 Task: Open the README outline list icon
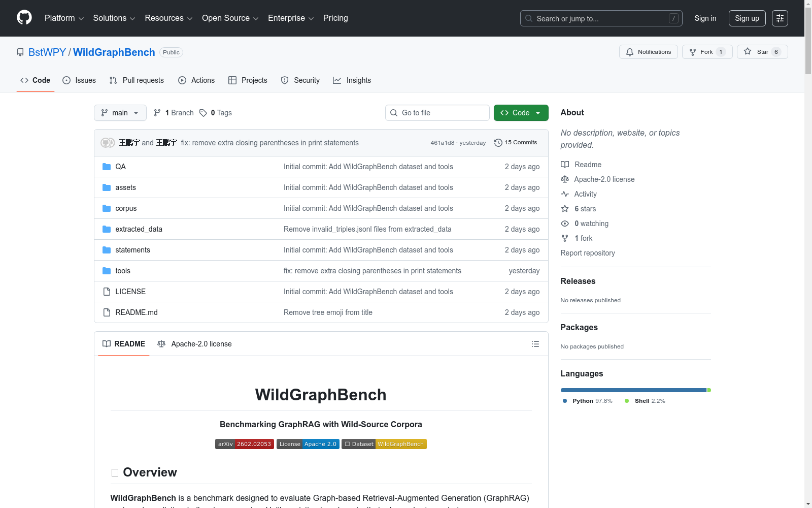pos(535,344)
